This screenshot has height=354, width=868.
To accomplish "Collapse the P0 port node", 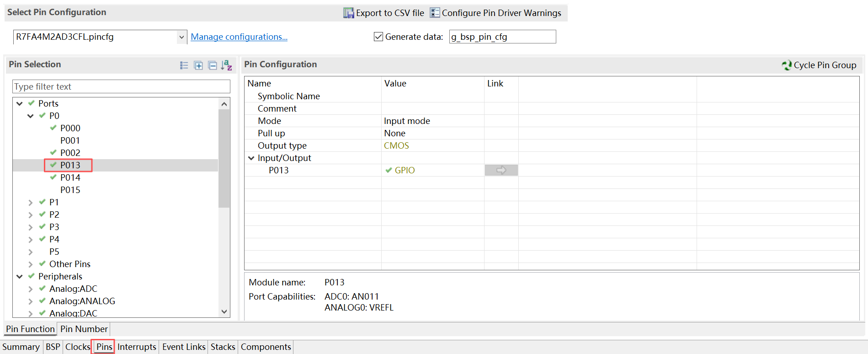I will click(31, 116).
